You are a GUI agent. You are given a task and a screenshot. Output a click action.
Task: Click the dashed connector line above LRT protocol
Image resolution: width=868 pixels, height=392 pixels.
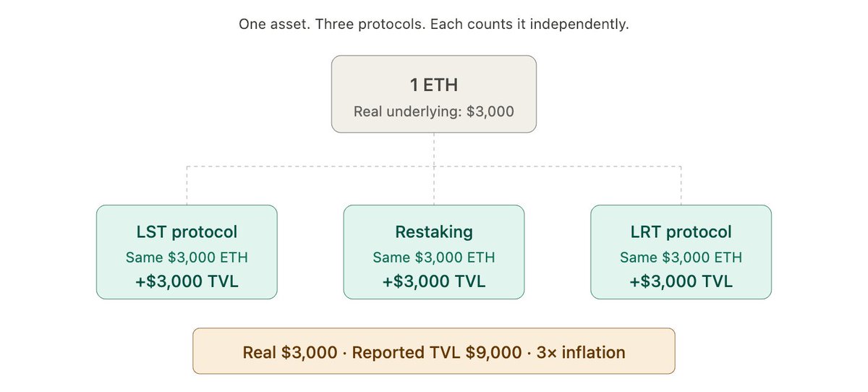click(681, 186)
